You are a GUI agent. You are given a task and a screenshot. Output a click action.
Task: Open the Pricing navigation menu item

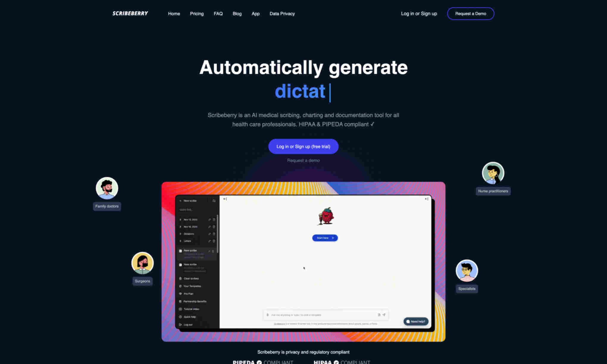(x=197, y=13)
